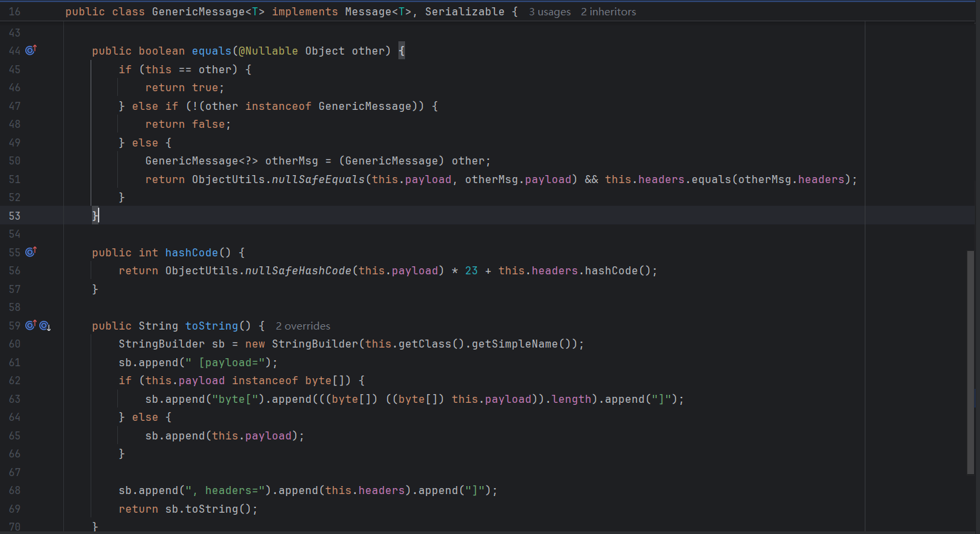Click the hashCode method name in its declaration
980x534 pixels.
(x=192, y=252)
